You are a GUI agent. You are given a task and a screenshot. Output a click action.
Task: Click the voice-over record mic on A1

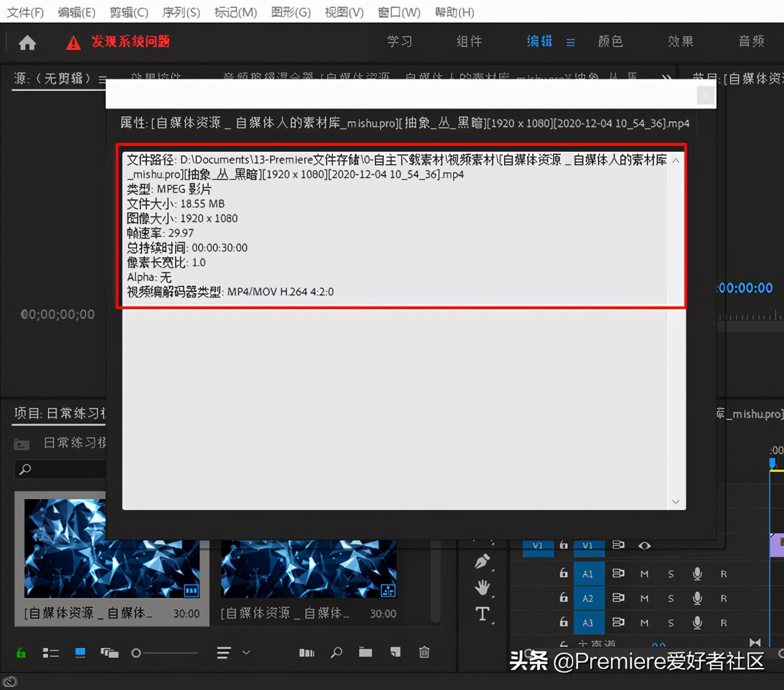pyautogui.click(x=697, y=573)
